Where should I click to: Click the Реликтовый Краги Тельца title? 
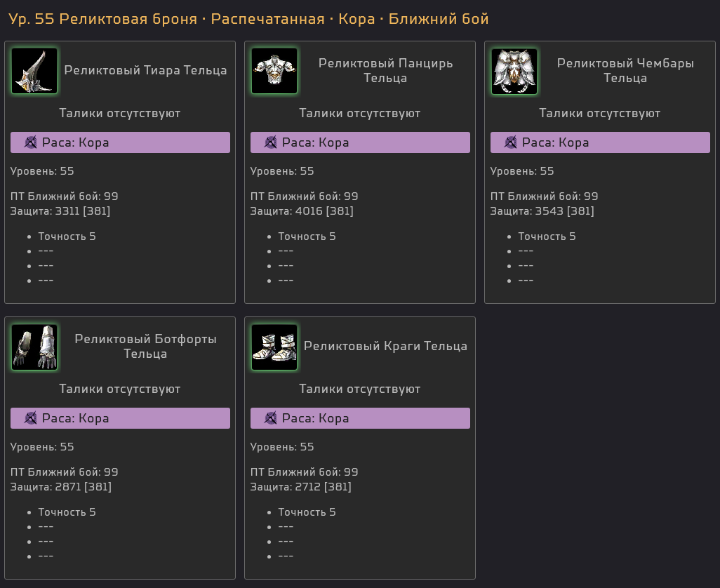click(x=386, y=346)
